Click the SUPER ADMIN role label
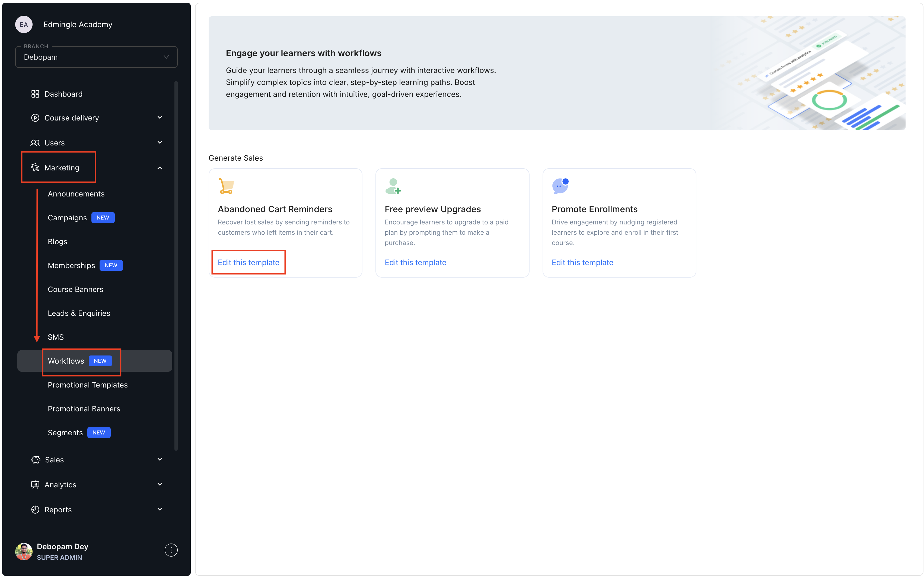Screen dimensions: 924x578 tap(59, 557)
